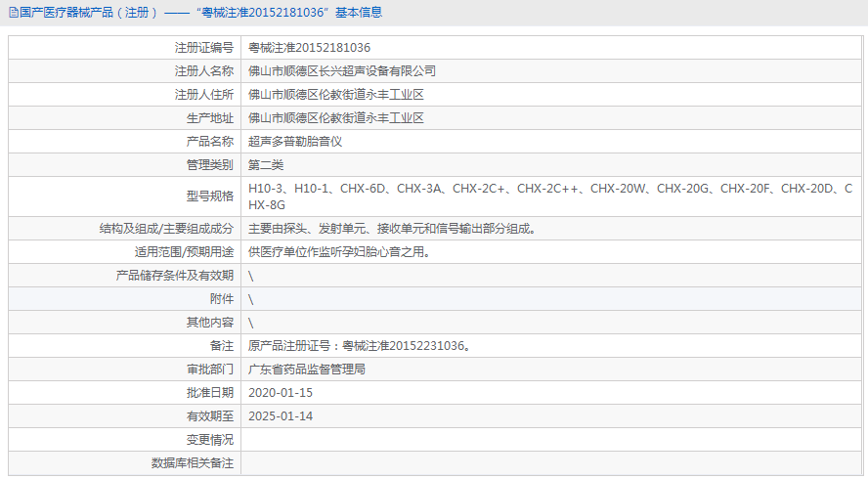Click the 产品储存条件及有效期 label
This screenshot has width=868, height=479.
coord(174,276)
